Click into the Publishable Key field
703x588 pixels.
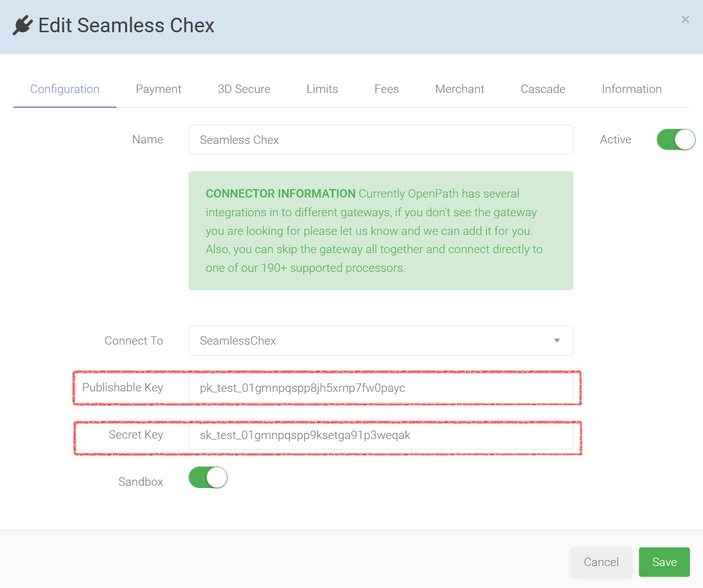point(380,388)
